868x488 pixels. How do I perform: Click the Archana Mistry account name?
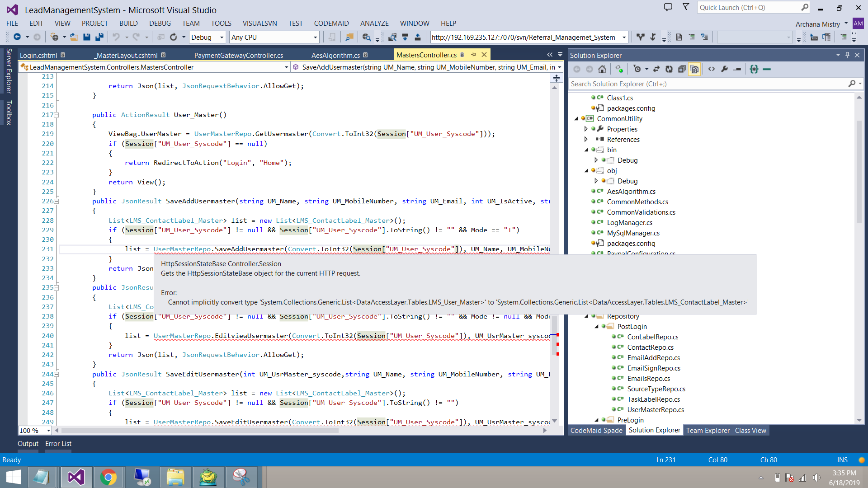[x=817, y=24]
